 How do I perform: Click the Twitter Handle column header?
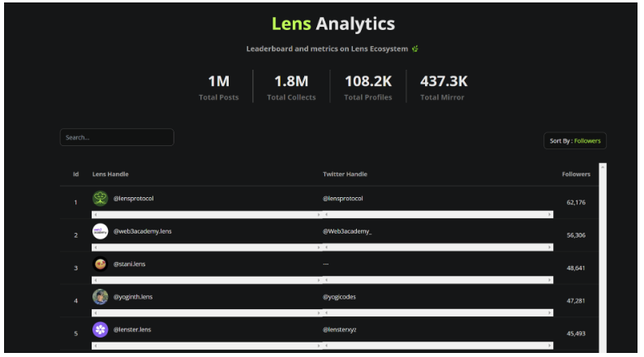[345, 174]
